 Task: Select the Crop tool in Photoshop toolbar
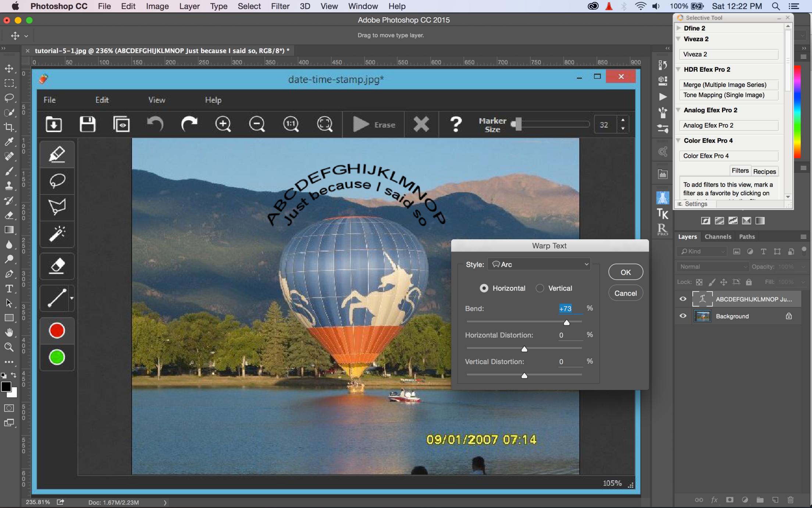coord(9,127)
